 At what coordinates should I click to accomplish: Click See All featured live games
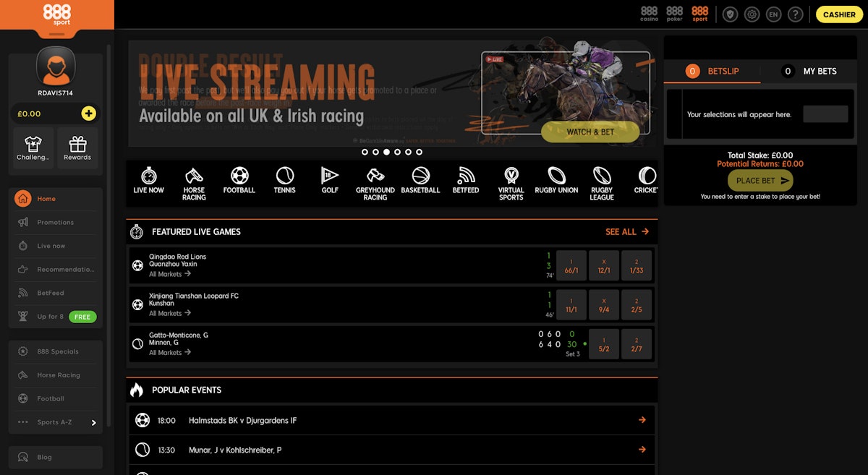pyautogui.click(x=626, y=232)
